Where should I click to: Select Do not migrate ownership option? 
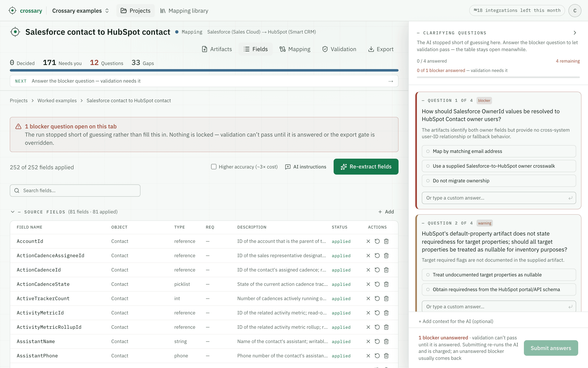(499, 181)
